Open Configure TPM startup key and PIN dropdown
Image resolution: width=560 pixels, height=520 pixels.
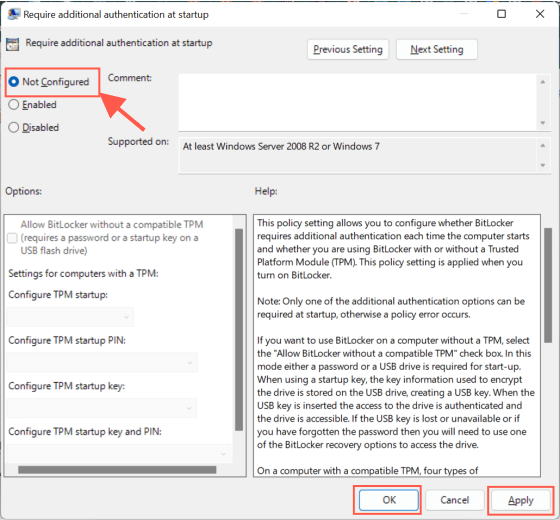point(119,454)
